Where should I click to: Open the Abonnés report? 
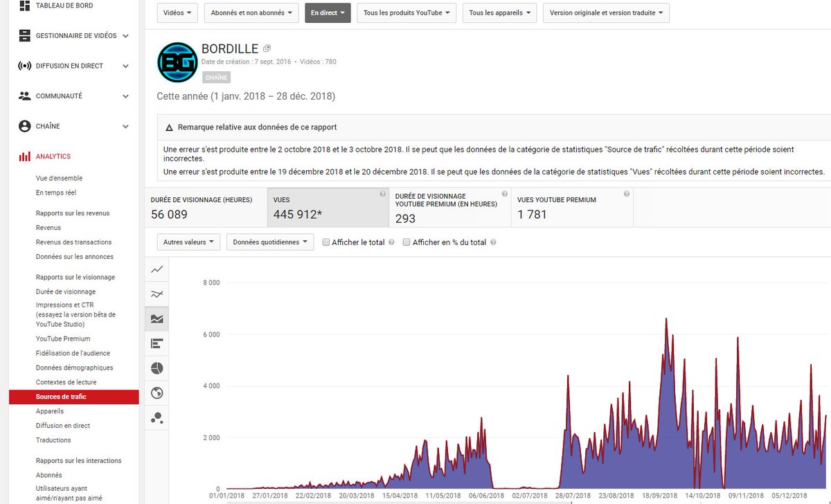[x=49, y=476]
